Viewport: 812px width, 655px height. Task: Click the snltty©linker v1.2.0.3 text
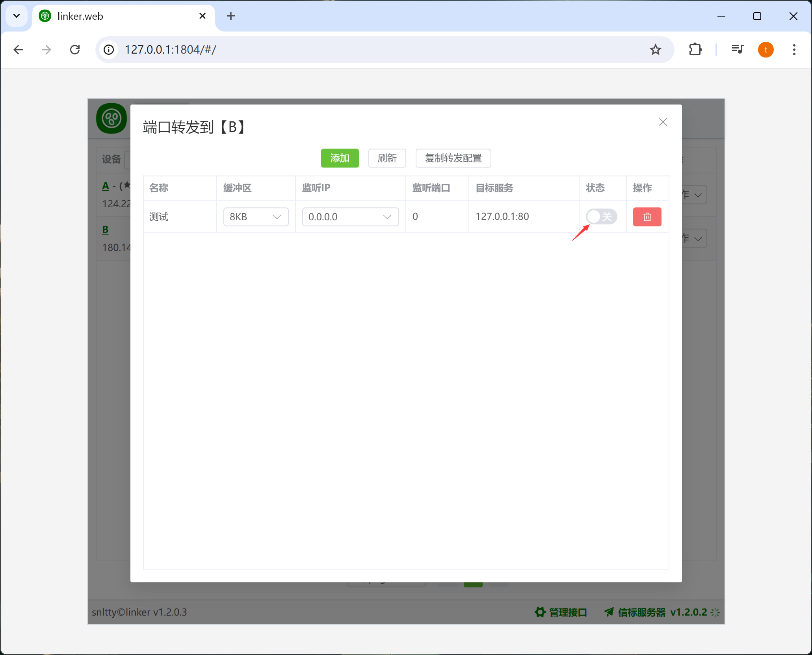[x=139, y=612]
